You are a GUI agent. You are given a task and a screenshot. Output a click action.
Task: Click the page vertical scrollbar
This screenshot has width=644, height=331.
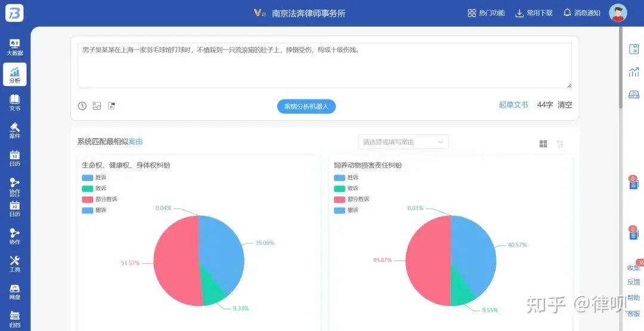pyautogui.click(x=621, y=68)
